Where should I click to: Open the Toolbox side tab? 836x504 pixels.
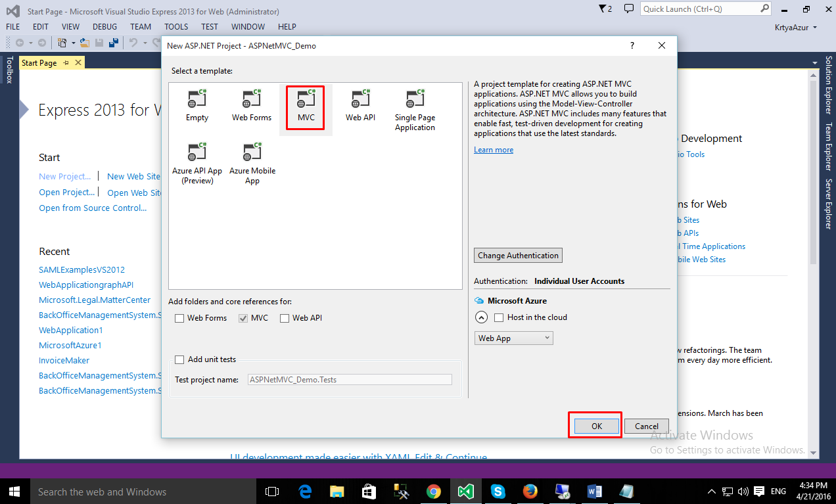9,70
